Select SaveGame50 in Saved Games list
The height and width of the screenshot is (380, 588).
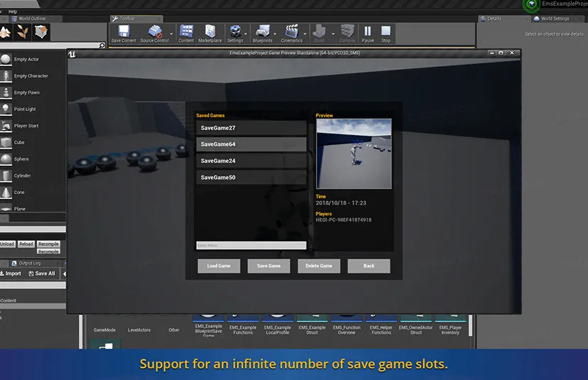point(251,177)
